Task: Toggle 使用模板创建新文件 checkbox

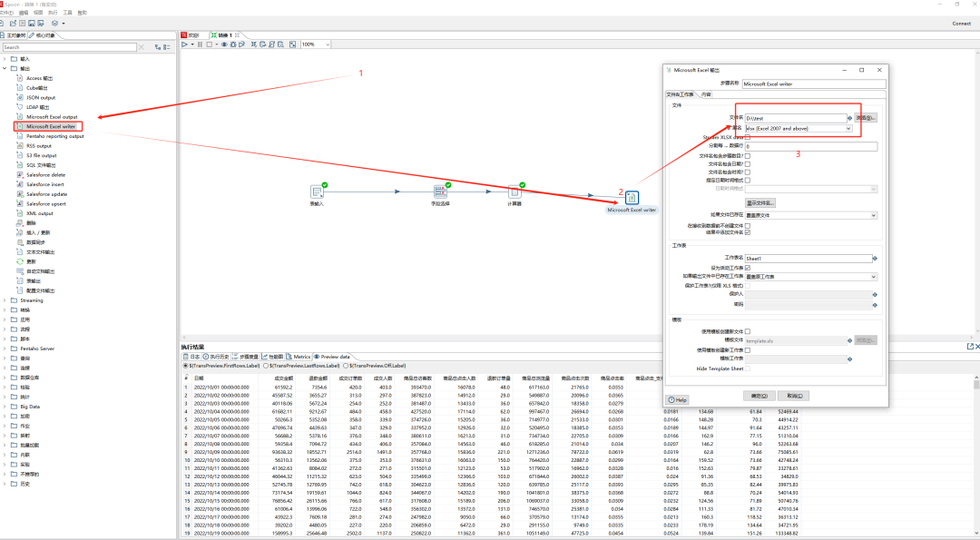Action: pyautogui.click(x=748, y=331)
